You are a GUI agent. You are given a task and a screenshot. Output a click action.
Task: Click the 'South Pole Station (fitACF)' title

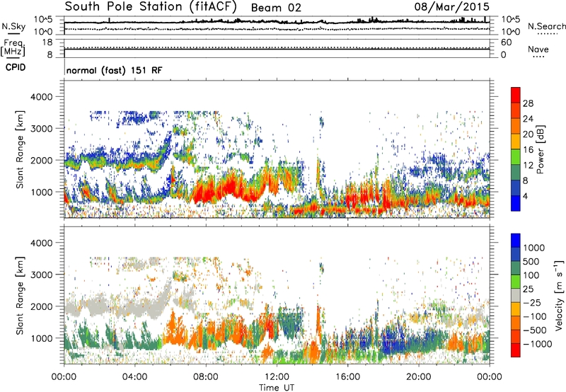[151, 6]
